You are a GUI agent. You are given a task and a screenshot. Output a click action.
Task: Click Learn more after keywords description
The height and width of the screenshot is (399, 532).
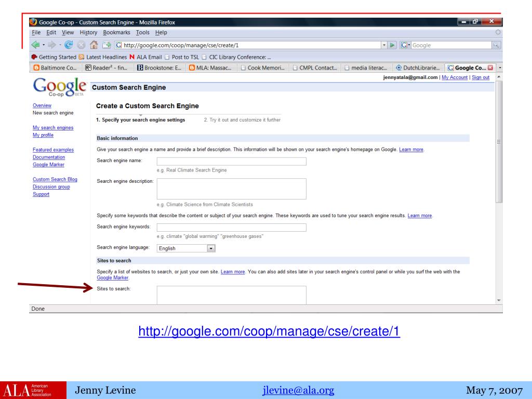coord(420,216)
